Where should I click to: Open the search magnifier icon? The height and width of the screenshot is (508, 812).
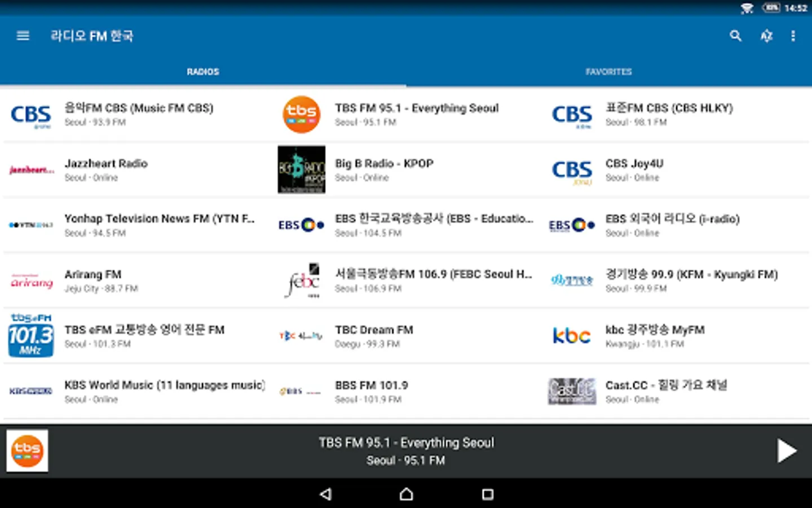735,36
